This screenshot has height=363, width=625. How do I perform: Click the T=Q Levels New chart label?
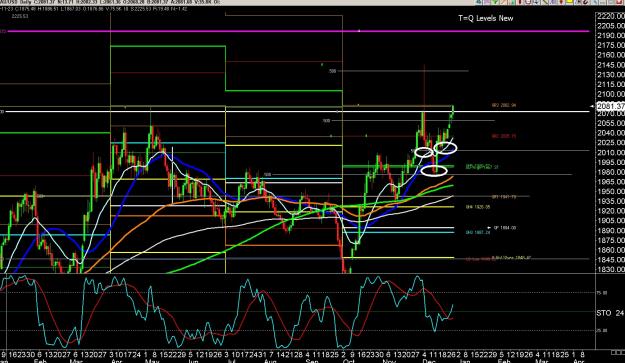pos(485,18)
